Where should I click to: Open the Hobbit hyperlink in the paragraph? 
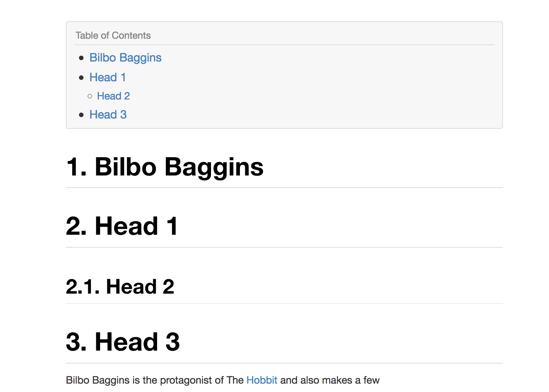[262, 380]
